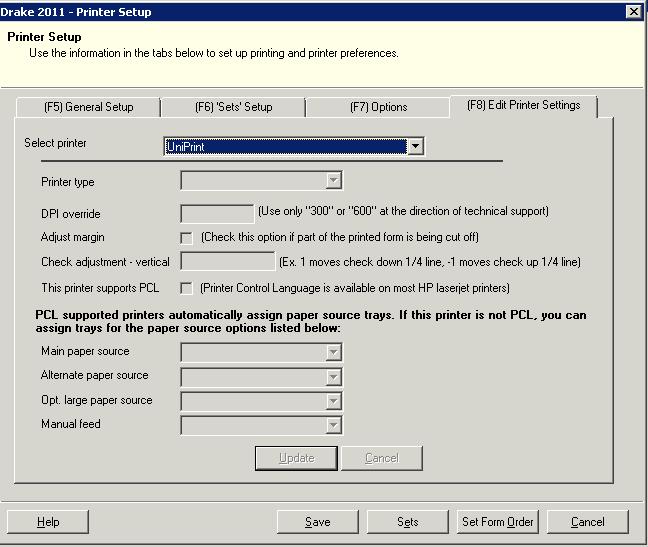Open the Manual feed dropdown
This screenshot has width=648, height=547.
(x=261, y=425)
